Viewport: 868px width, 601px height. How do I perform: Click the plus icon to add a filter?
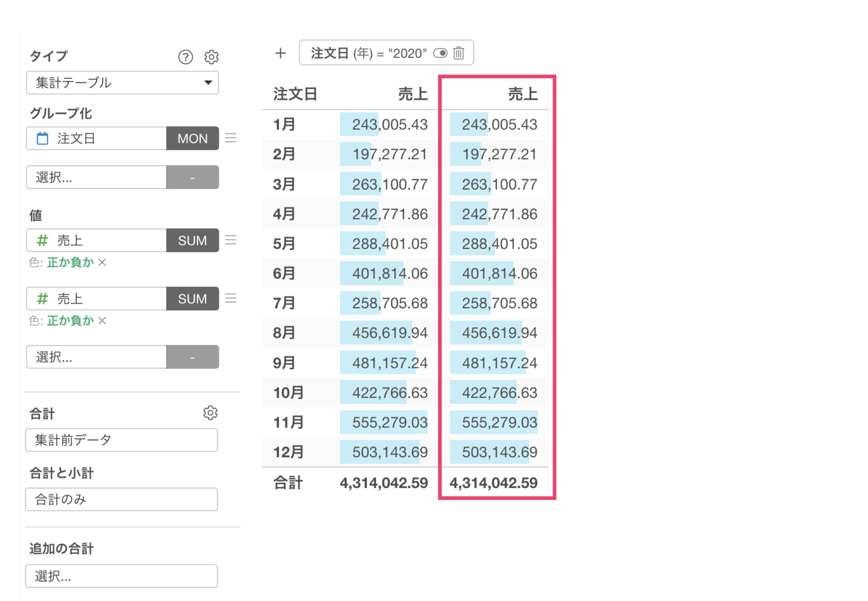[x=280, y=53]
